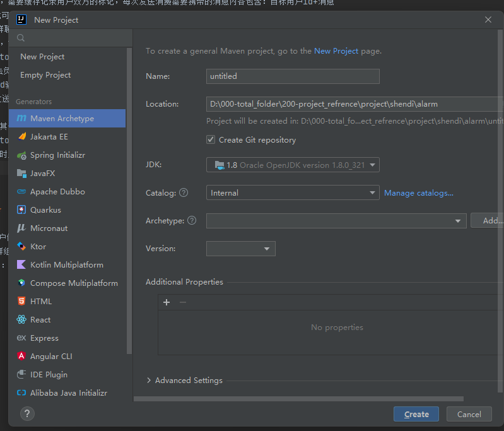Viewport: 504px width, 431px height.
Task: Open Manage catalogs... link
Action: (419, 193)
